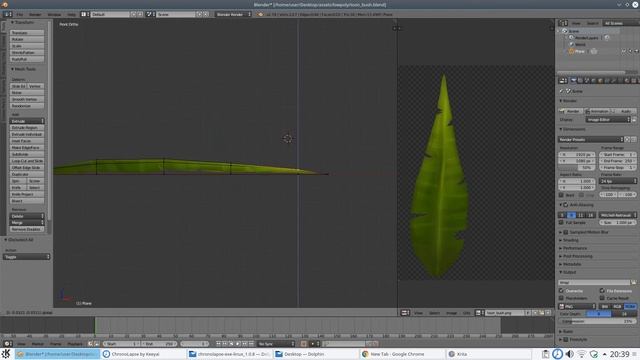Open the Image menu in the image editor

pyautogui.click(x=451, y=313)
